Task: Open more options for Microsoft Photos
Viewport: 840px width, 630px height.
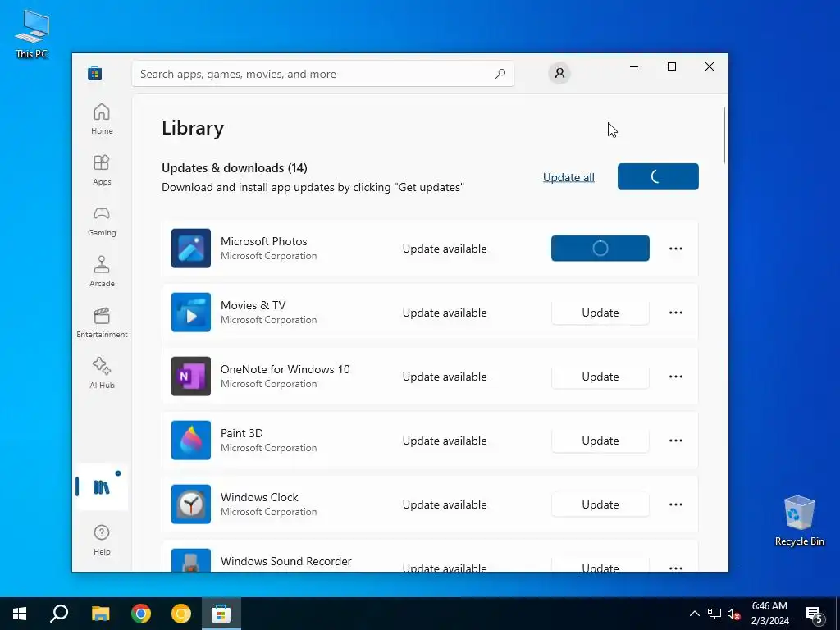Action: [676, 249]
